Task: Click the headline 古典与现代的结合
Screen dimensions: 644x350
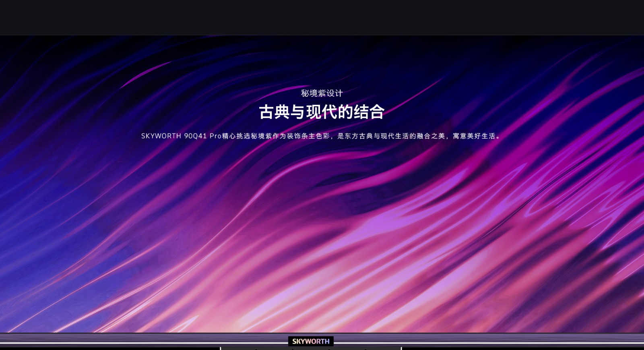Action: click(322, 112)
